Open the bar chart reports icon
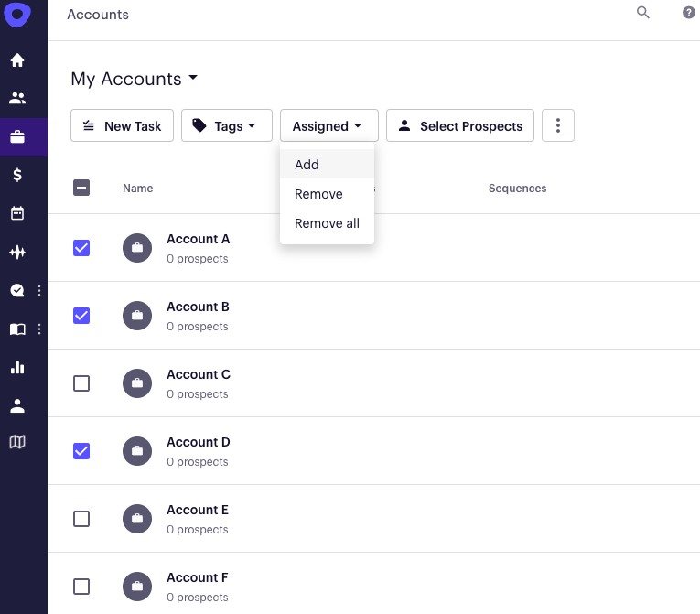 pyautogui.click(x=17, y=368)
